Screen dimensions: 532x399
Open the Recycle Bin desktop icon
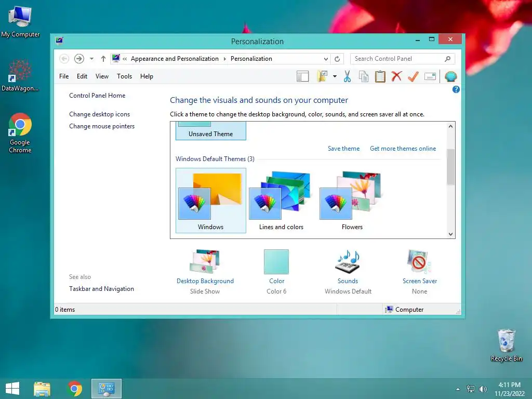[506, 345]
